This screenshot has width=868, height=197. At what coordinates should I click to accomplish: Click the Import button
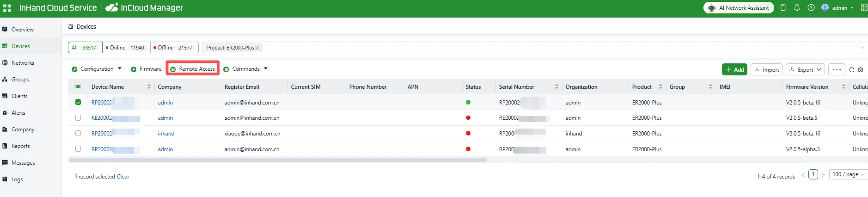coord(766,69)
